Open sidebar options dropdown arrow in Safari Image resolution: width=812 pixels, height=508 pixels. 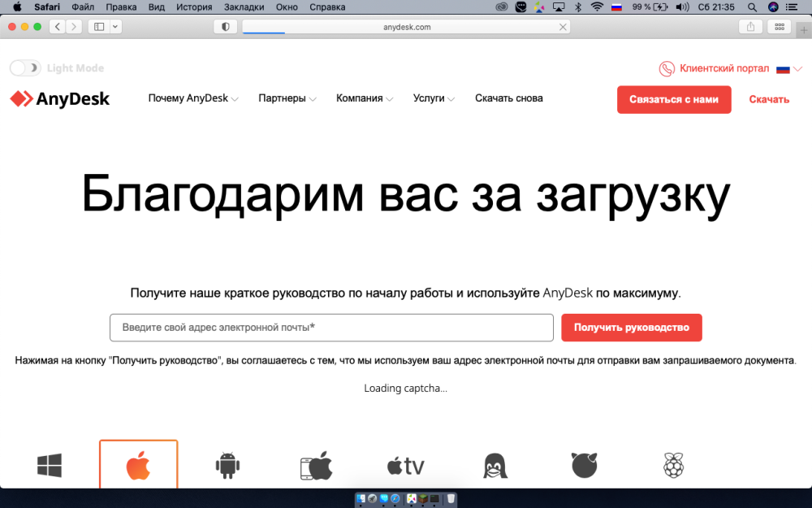pyautogui.click(x=115, y=27)
